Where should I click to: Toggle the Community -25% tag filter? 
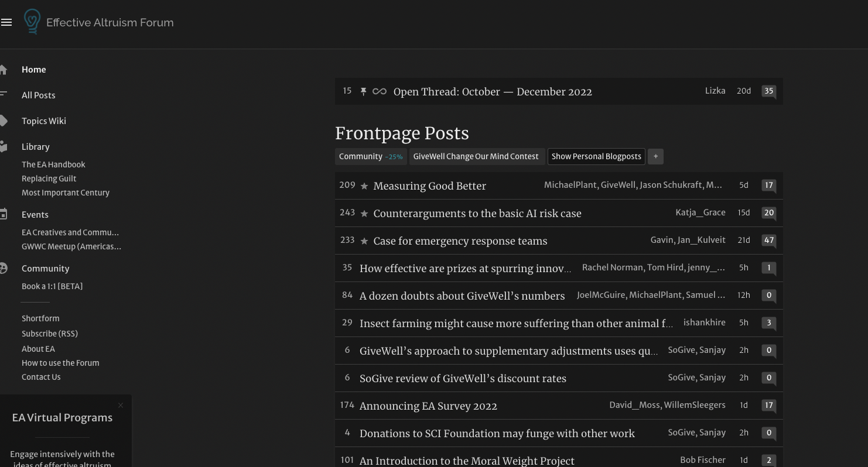click(x=371, y=156)
